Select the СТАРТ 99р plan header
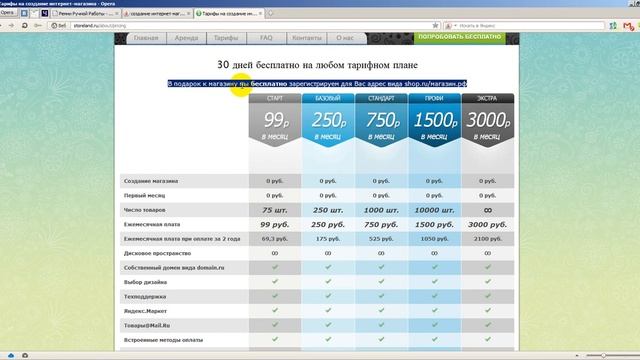640x360 pixels. click(275, 119)
